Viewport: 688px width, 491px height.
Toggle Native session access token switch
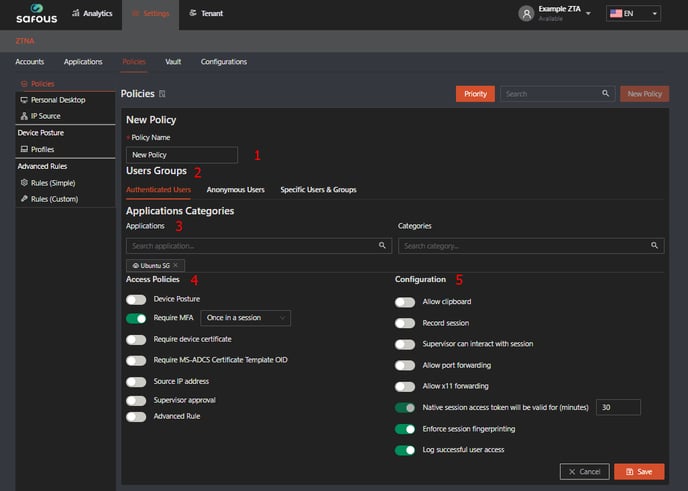tap(405, 408)
